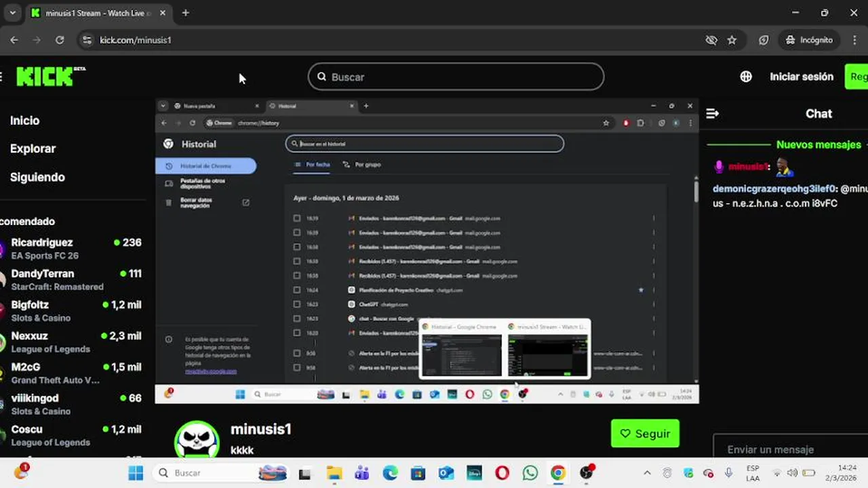Image resolution: width=868 pixels, height=488 pixels.
Task: Open Siguiendo in sidebar
Action: pyautogui.click(x=37, y=177)
